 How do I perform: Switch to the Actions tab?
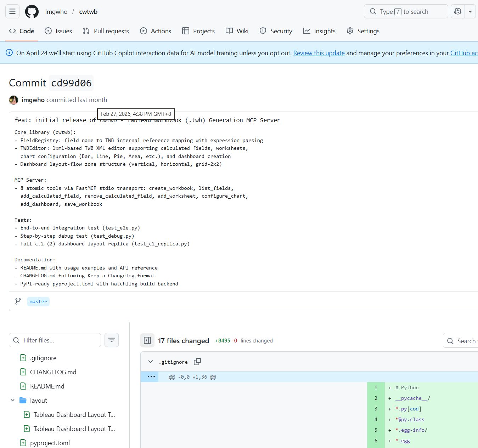(156, 31)
